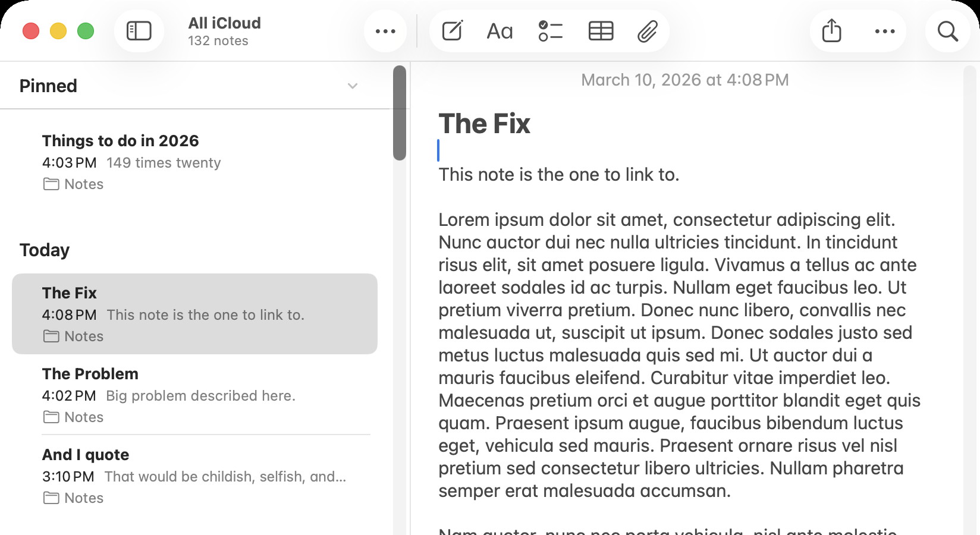Click The Fix title in editor
This screenshot has width=980, height=535.
click(x=484, y=124)
